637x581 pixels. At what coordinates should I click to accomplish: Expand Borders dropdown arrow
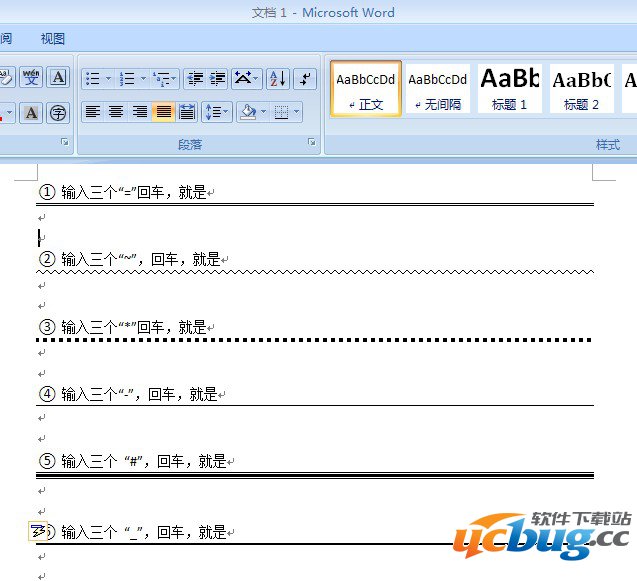tap(297, 112)
